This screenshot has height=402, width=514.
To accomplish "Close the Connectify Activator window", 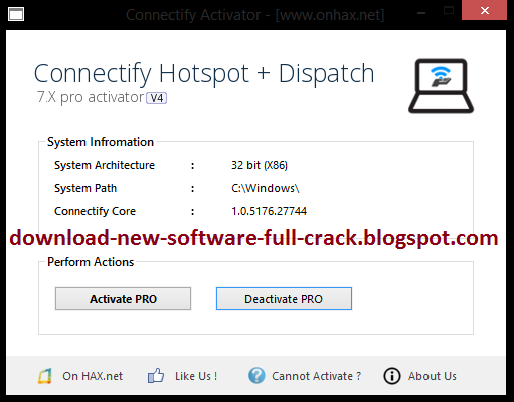I will [484, 10].
